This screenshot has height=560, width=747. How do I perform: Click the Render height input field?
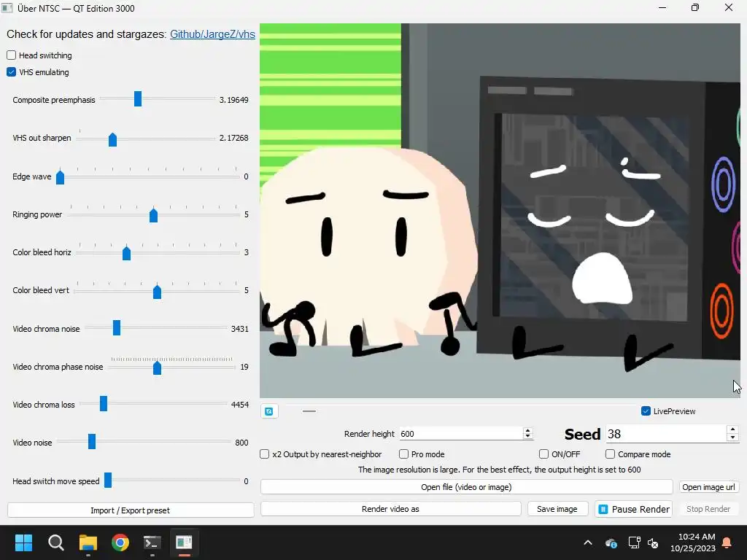tap(461, 434)
